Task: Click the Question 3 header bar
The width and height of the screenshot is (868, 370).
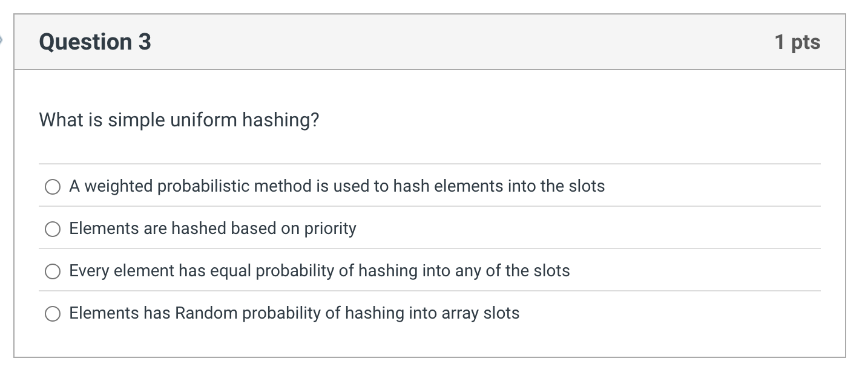Action: 424,42
